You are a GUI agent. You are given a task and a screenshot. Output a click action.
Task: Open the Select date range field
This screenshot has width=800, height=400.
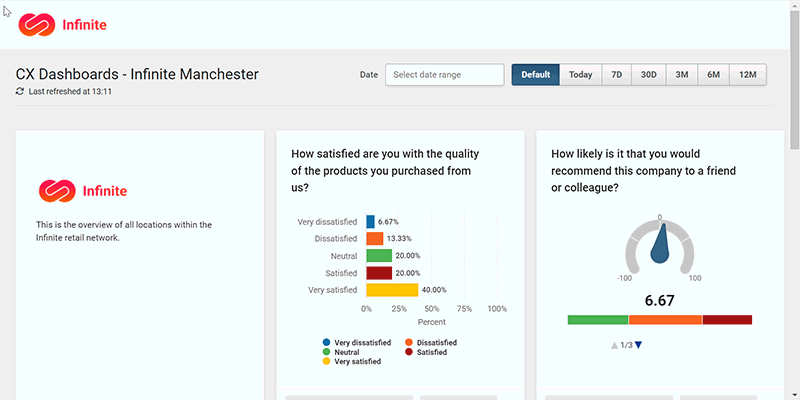(x=444, y=75)
